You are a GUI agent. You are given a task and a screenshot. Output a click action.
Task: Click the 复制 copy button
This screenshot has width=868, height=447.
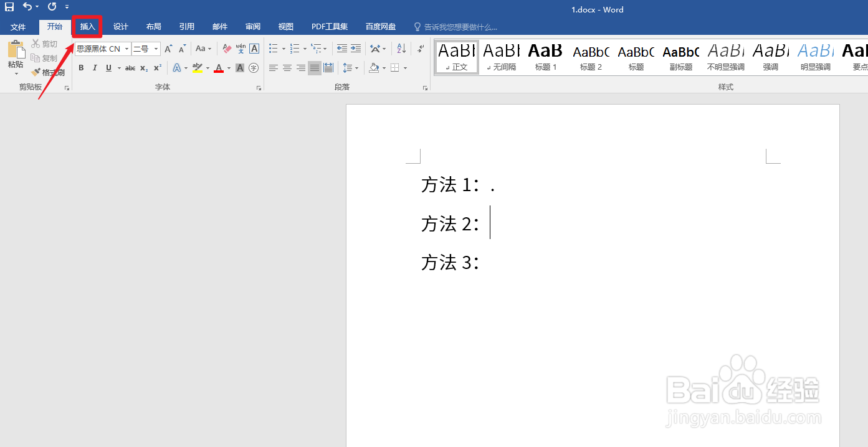(44, 58)
